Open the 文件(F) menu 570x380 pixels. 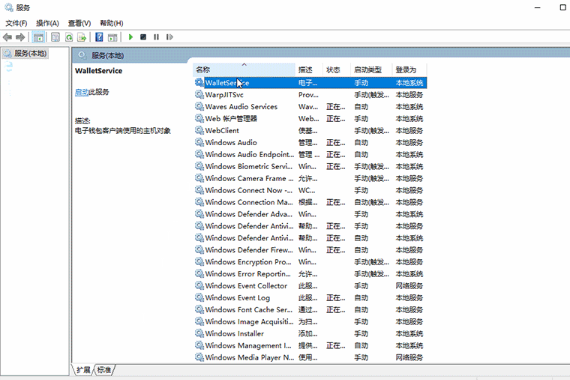[x=16, y=23]
